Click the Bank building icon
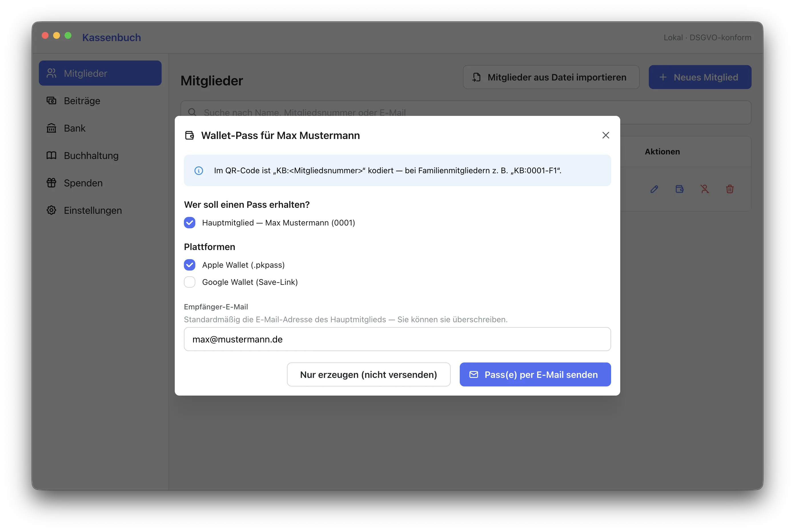The image size is (795, 532). pyautogui.click(x=51, y=128)
